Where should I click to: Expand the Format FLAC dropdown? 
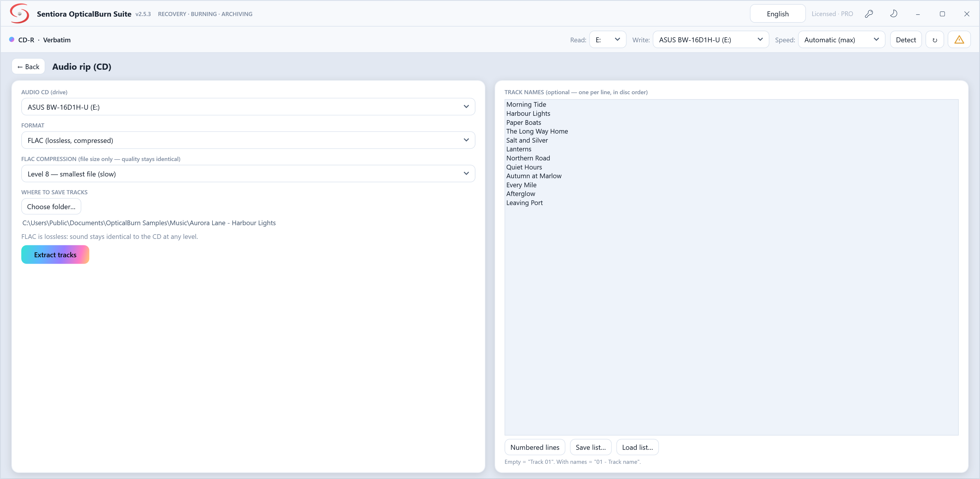[248, 140]
